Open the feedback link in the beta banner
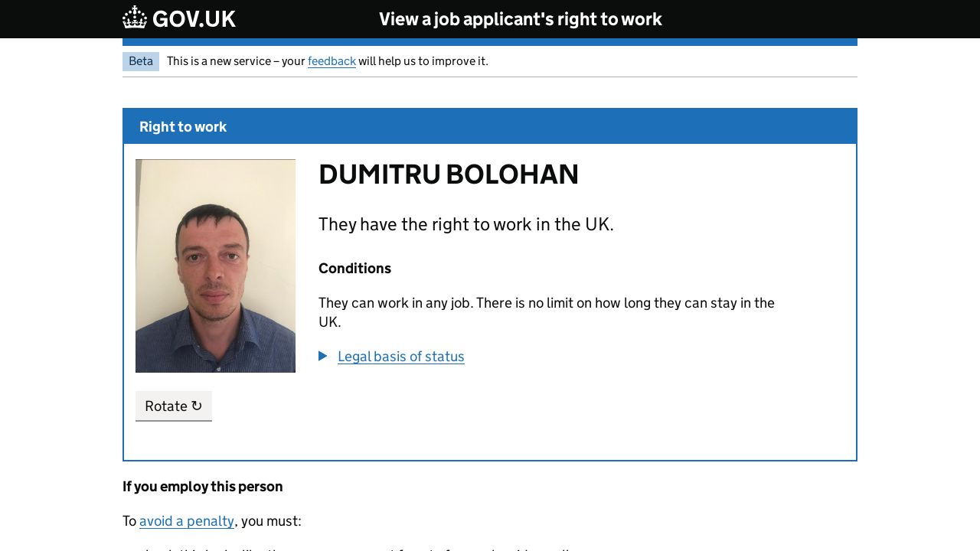 coord(332,61)
